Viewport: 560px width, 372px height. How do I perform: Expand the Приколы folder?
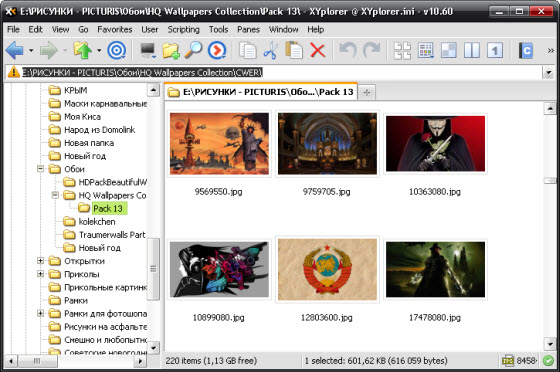pyautogui.click(x=40, y=274)
